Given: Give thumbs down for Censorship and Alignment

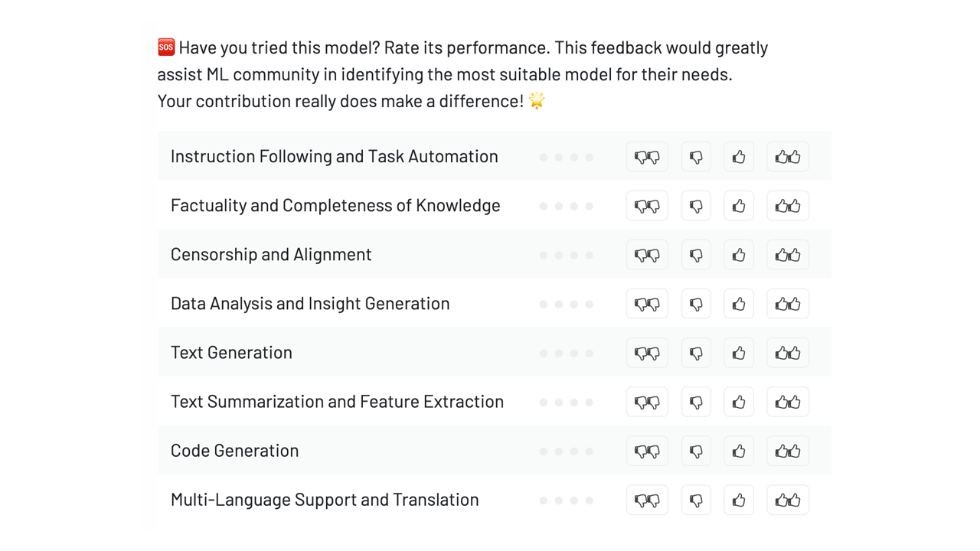Looking at the screenshot, I should 696,254.
